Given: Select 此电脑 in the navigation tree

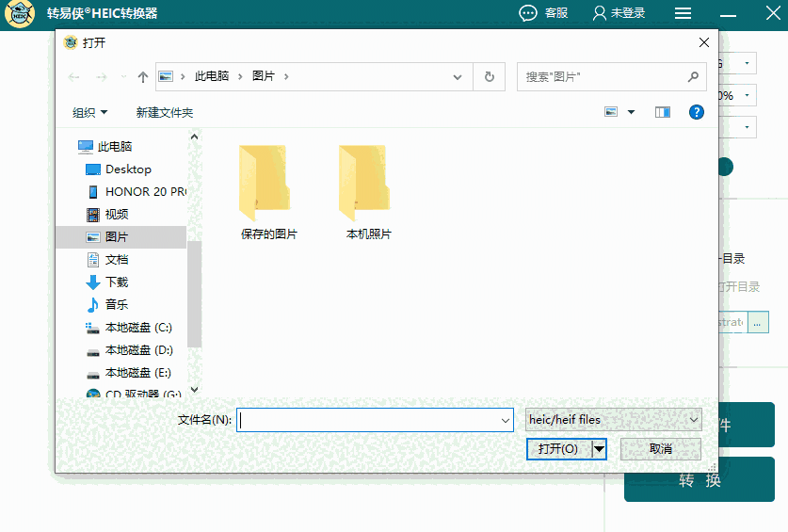Looking at the screenshot, I should pyautogui.click(x=105, y=146).
